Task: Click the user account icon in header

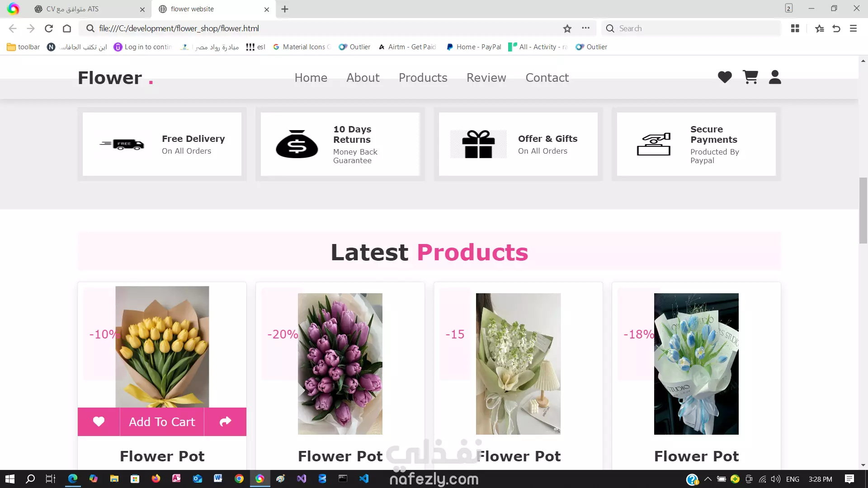Action: tap(775, 77)
